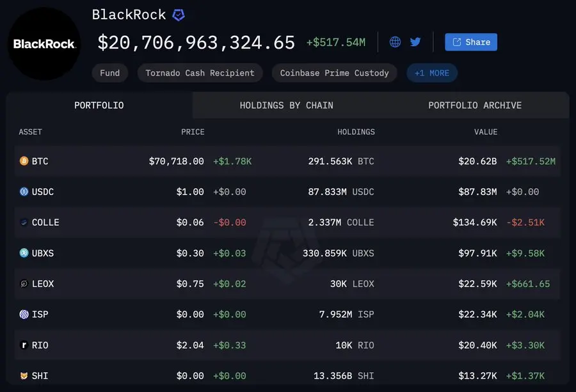Sort by the ASSET column header
This screenshot has width=576, height=392.
tap(31, 132)
